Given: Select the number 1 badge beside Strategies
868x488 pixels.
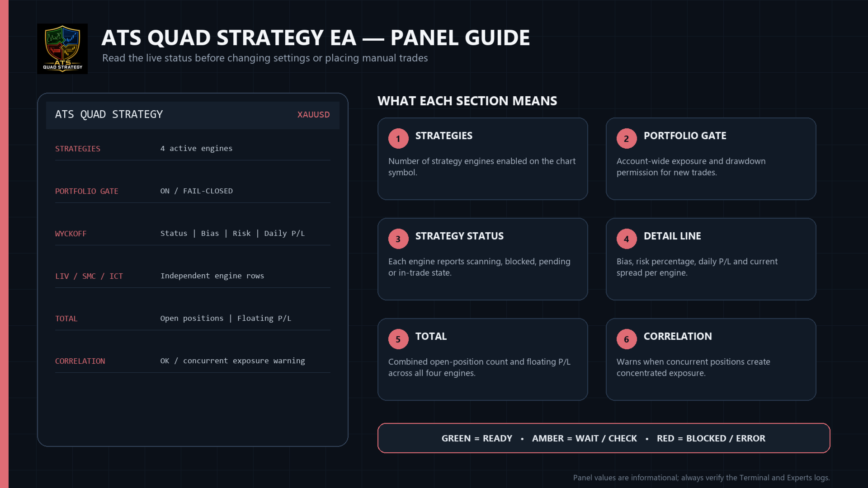Looking at the screenshot, I should pyautogui.click(x=398, y=139).
